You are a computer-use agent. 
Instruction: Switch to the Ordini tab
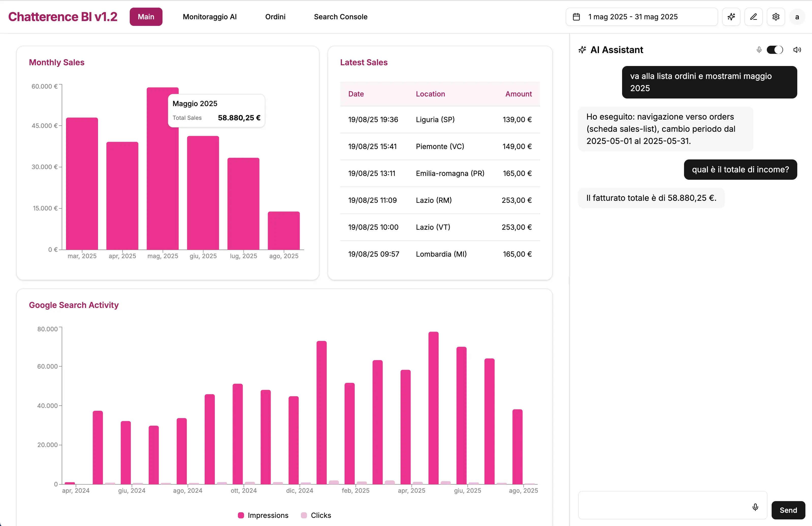[x=275, y=16]
